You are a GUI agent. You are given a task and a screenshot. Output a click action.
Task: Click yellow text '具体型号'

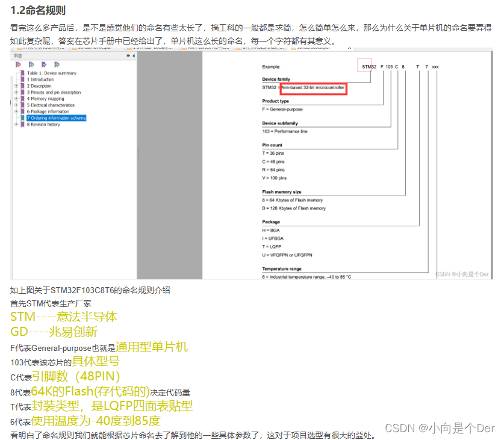tap(96, 362)
